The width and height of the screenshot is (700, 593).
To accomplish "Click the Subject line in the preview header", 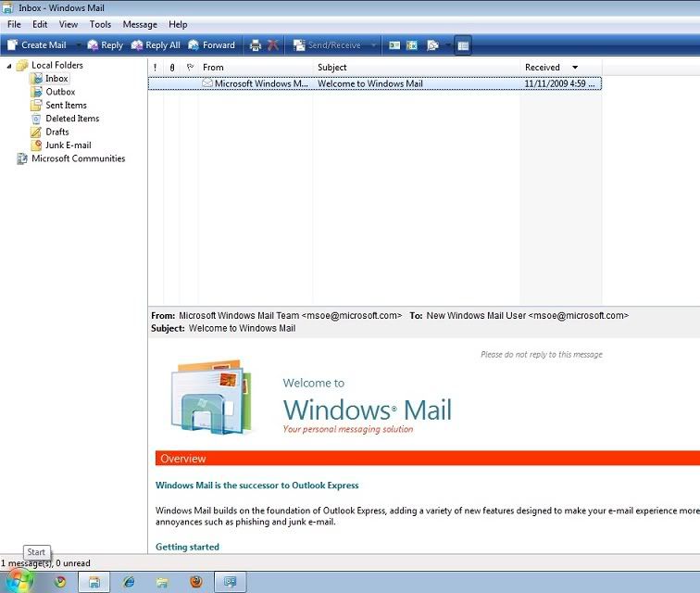I will click(223, 328).
